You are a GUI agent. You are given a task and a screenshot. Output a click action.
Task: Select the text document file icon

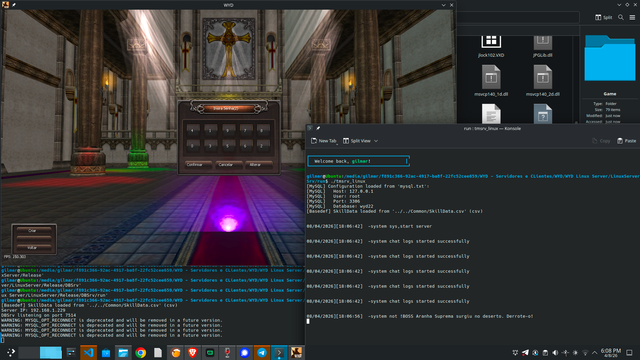[491, 113]
